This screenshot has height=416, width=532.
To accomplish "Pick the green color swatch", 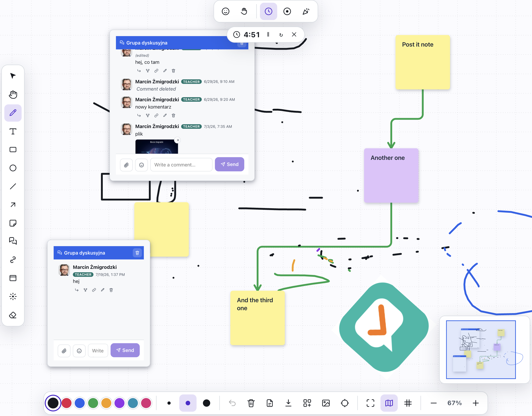I will point(93,403).
